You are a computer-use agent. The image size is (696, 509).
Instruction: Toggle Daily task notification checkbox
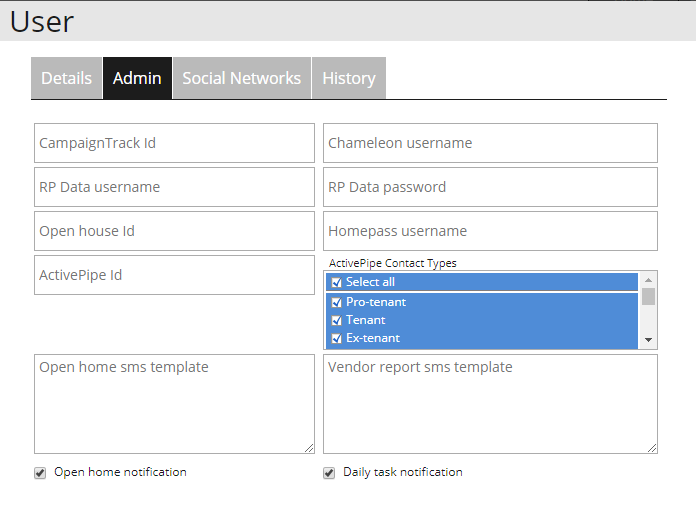329,473
